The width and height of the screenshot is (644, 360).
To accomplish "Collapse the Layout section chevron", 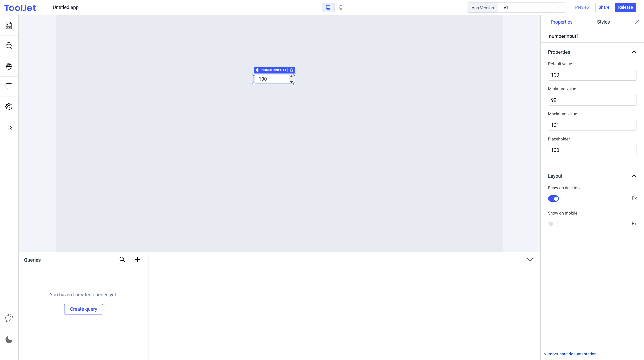I will (x=634, y=176).
